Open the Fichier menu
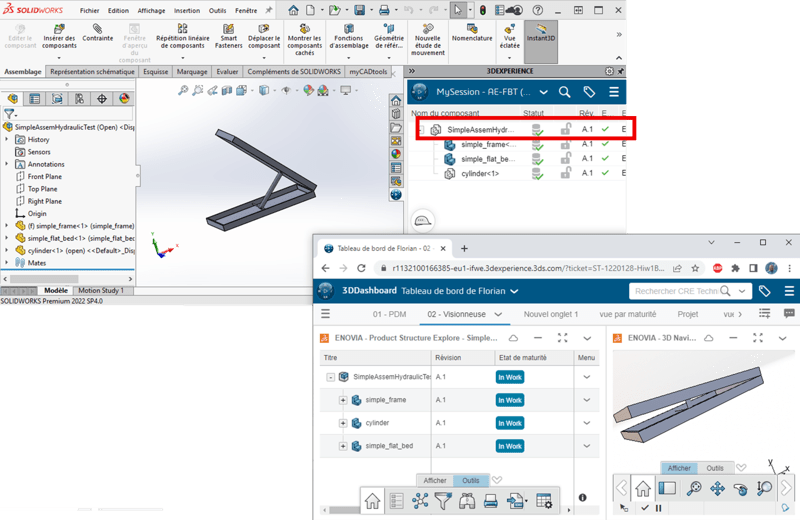 pos(89,11)
